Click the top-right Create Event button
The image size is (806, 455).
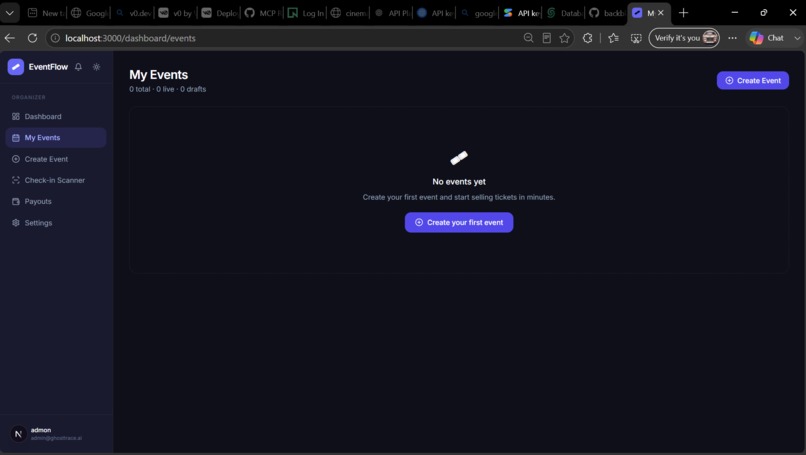click(753, 81)
